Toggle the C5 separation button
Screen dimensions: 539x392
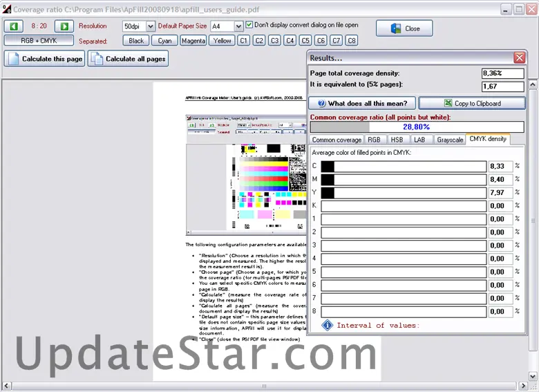coord(305,41)
